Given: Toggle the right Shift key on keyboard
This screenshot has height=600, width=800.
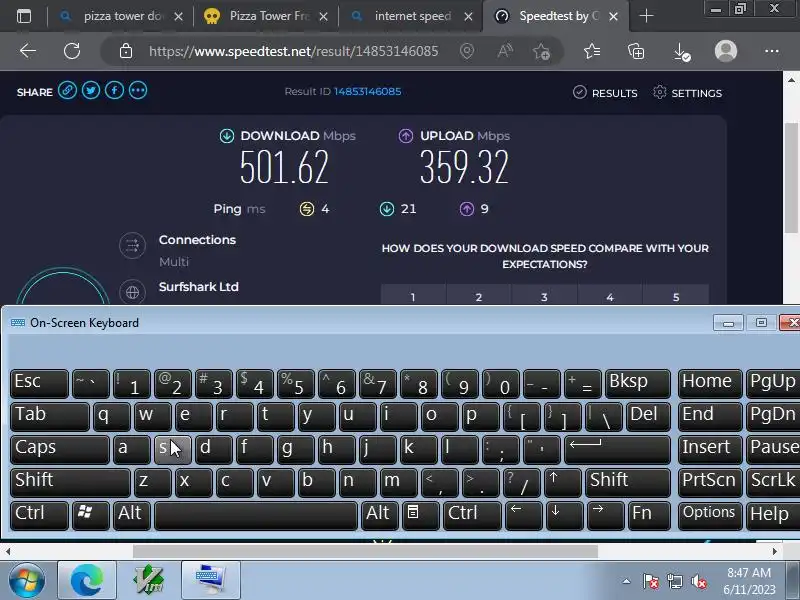Looking at the screenshot, I should 628,482.
